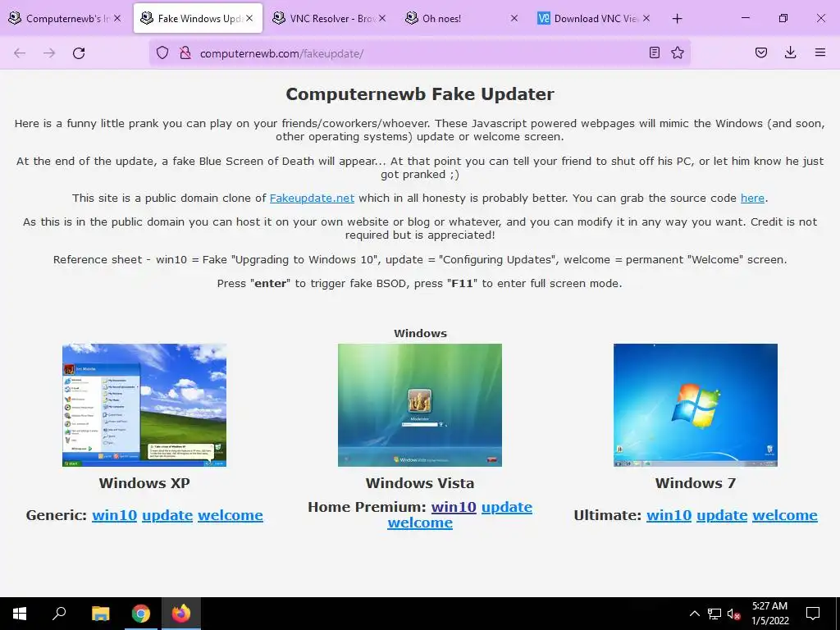This screenshot has height=630, width=840.
Task: Open the Firefox hamburger application menu
Action: 820,52
